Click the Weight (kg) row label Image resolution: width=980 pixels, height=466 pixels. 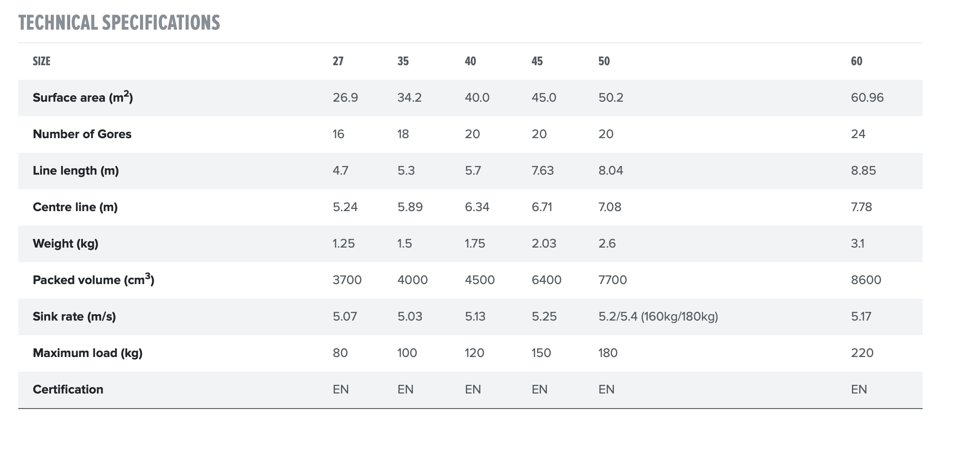66,243
